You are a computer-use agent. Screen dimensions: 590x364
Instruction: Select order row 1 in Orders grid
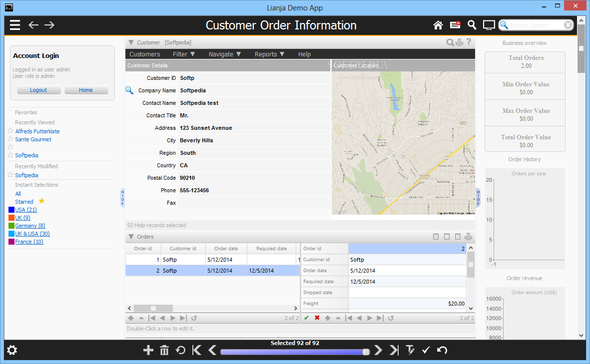[x=212, y=260]
